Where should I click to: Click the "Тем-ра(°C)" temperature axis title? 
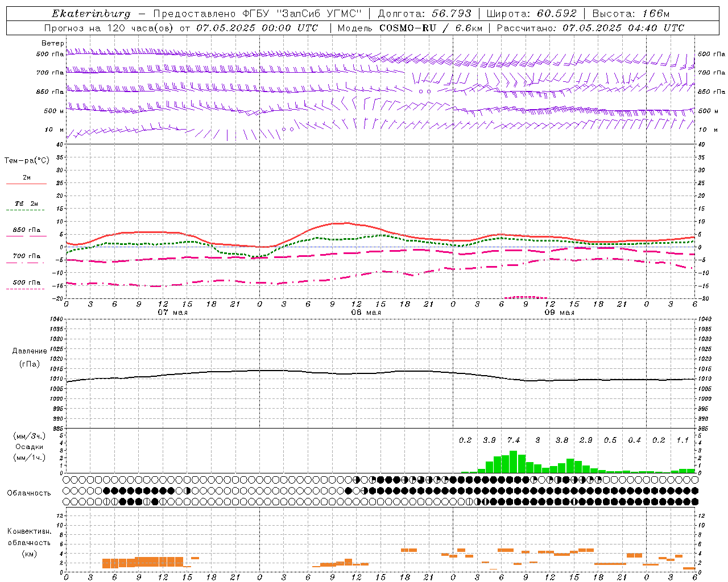[x=27, y=161]
